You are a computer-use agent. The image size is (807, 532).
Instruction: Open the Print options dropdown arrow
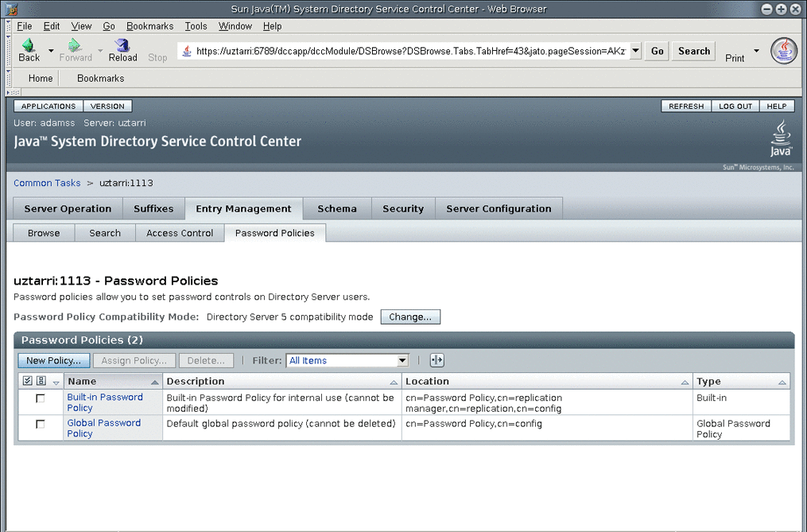click(x=756, y=50)
